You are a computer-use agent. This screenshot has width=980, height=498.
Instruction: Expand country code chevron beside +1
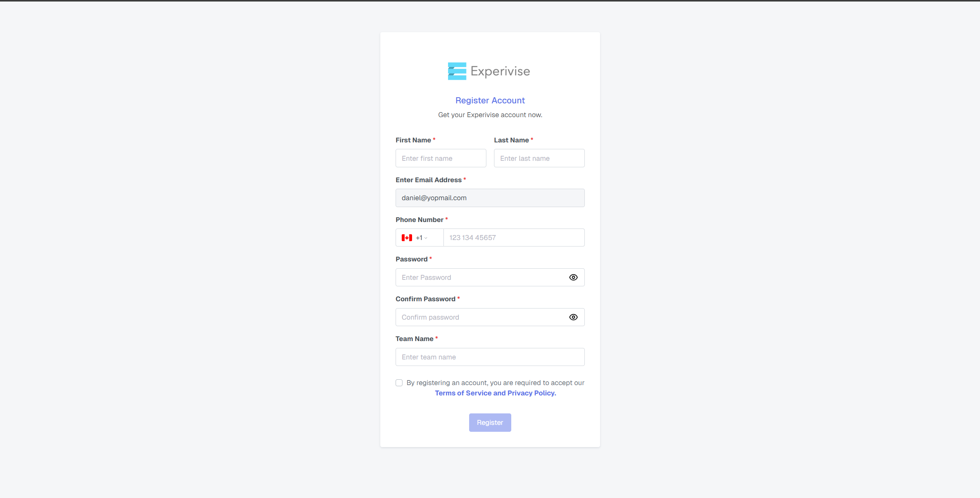click(x=426, y=238)
